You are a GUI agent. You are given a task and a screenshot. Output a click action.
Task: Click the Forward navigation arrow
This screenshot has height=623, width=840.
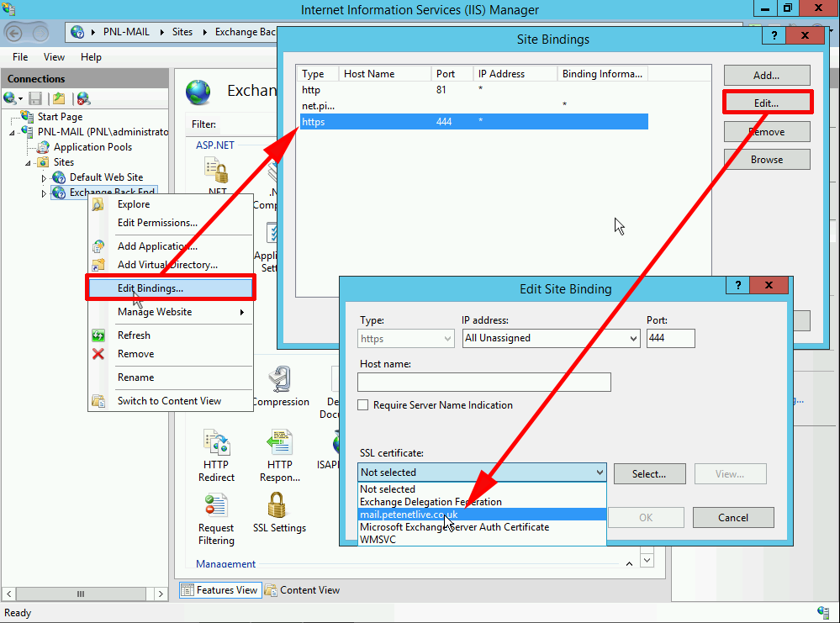(40, 34)
